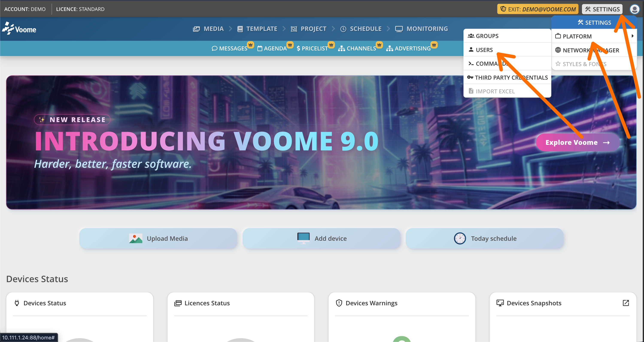The image size is (644, 342).
Task: Click the Licence: Standard label
Action: pyautogui.click(x=80, y=9)
